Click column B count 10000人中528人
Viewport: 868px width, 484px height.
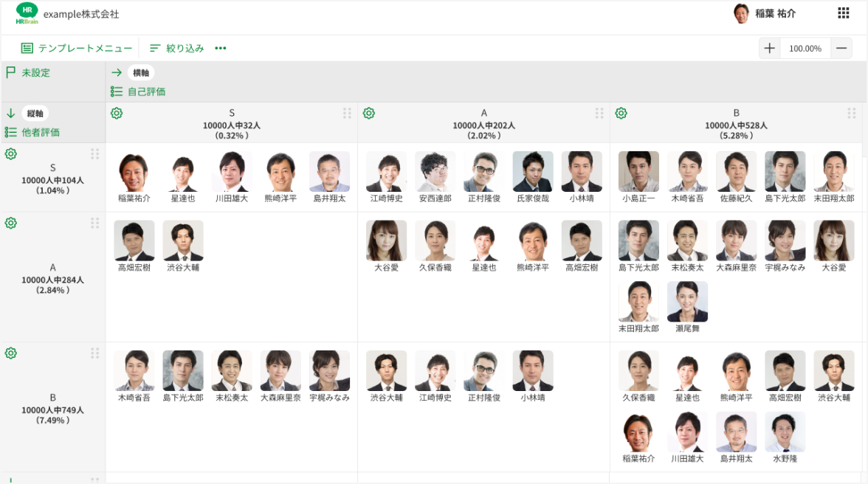(737, 125)
